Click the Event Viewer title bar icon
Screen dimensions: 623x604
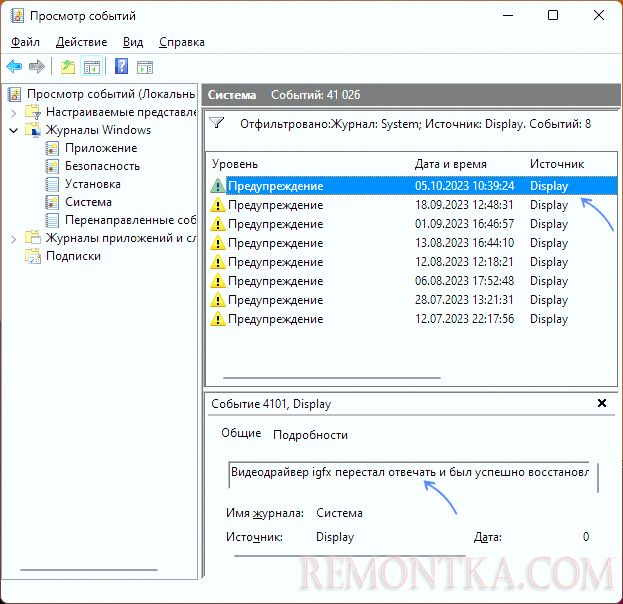pos(17,16)
